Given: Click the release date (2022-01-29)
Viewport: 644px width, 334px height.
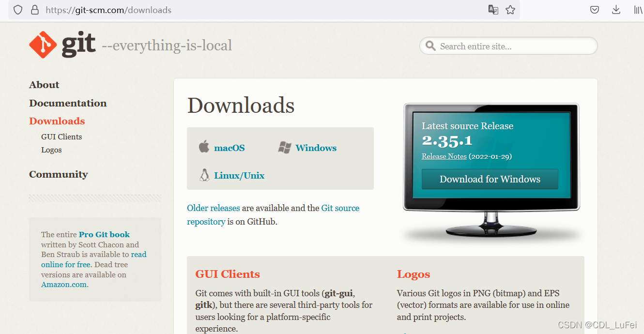Looking at the screenshot, I should (490, 156).
